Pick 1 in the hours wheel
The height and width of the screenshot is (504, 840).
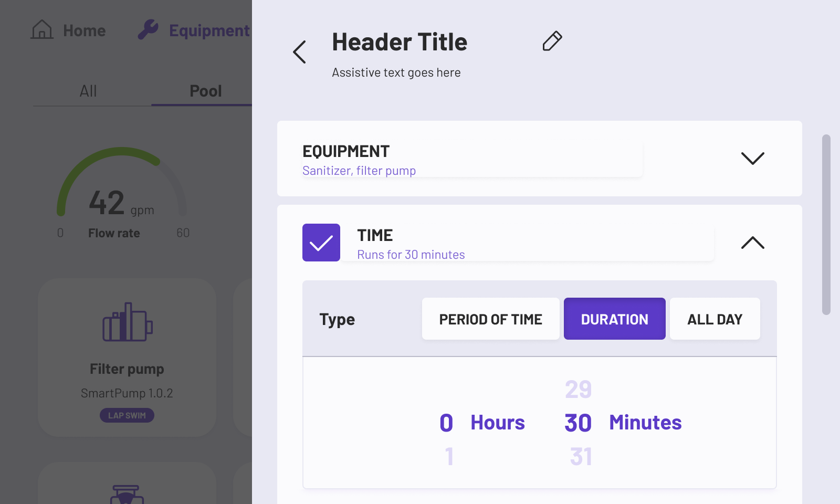[449, 456]
